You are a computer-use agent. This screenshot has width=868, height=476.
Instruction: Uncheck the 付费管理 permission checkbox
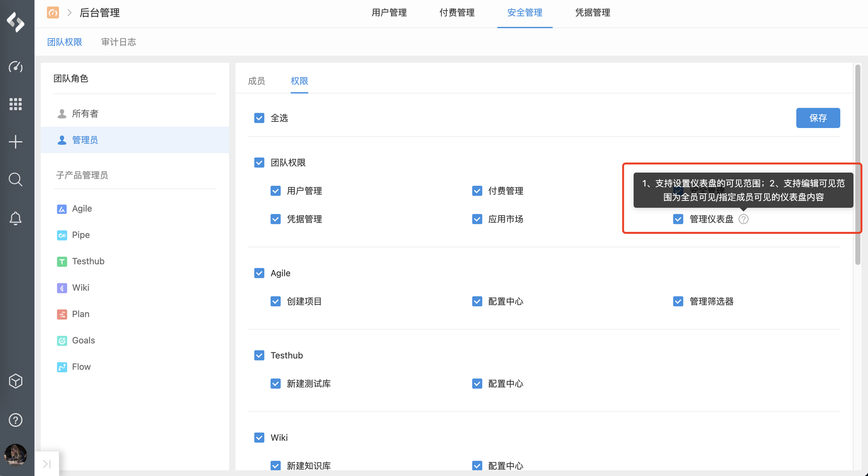(x=477, y=191)
